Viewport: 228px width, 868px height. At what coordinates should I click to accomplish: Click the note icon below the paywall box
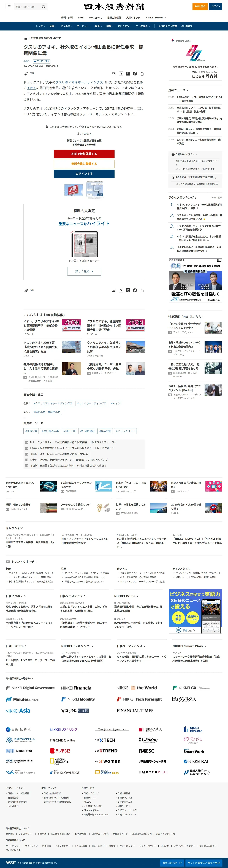click(121, 290)
